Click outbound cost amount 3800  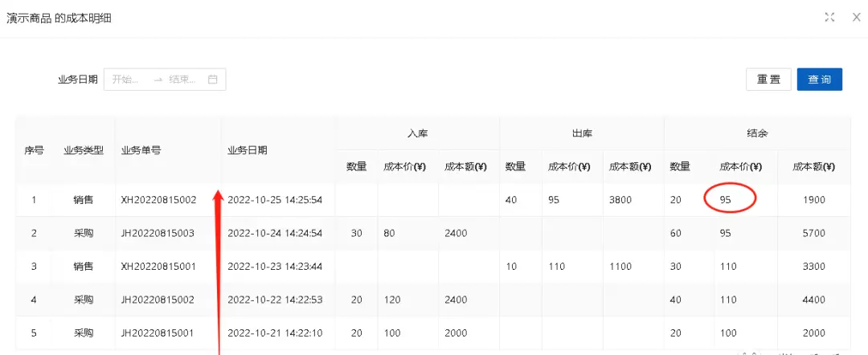coord(620,200)
